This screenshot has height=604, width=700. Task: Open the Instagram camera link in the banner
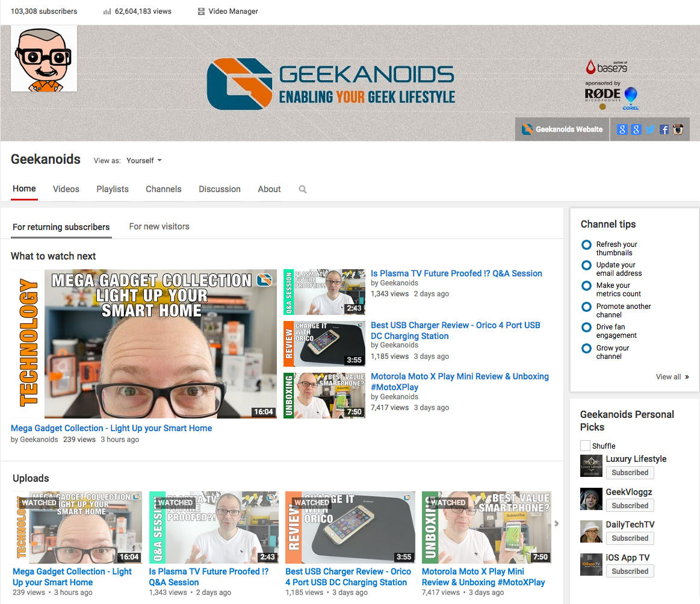(678, 129)
